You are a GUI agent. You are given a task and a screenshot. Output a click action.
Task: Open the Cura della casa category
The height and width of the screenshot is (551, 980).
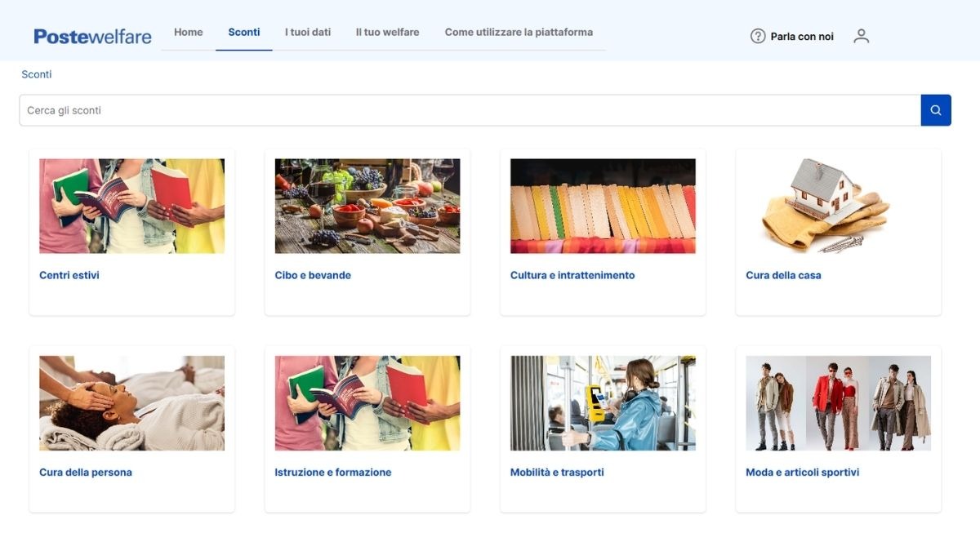pyautogui.click(x=783, y=275)
